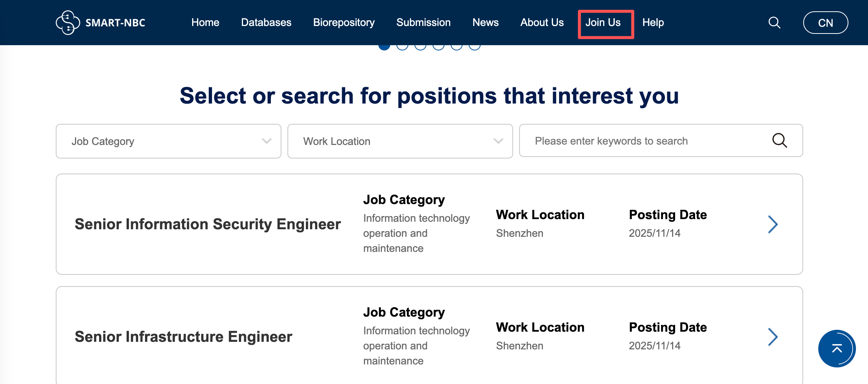868x384 pixels.
Task: Switch language with the CN button
Action: point(825,23)
